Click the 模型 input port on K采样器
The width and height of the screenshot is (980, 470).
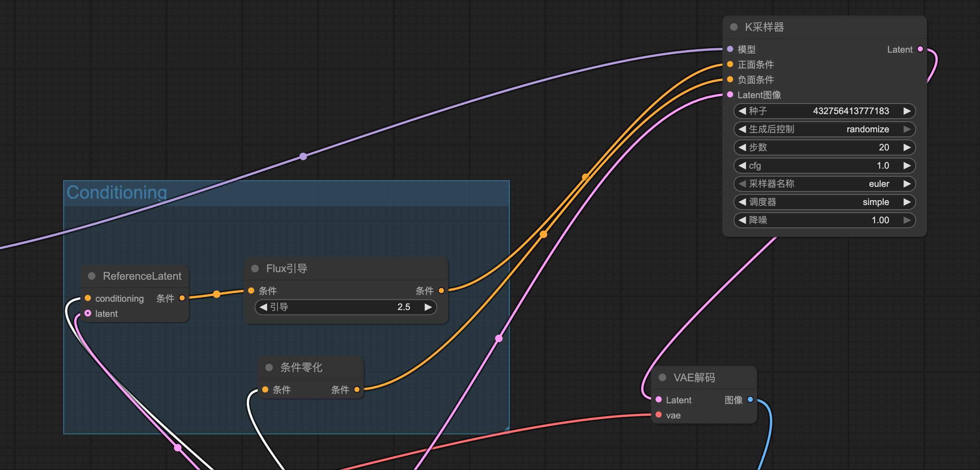[730, 49]
